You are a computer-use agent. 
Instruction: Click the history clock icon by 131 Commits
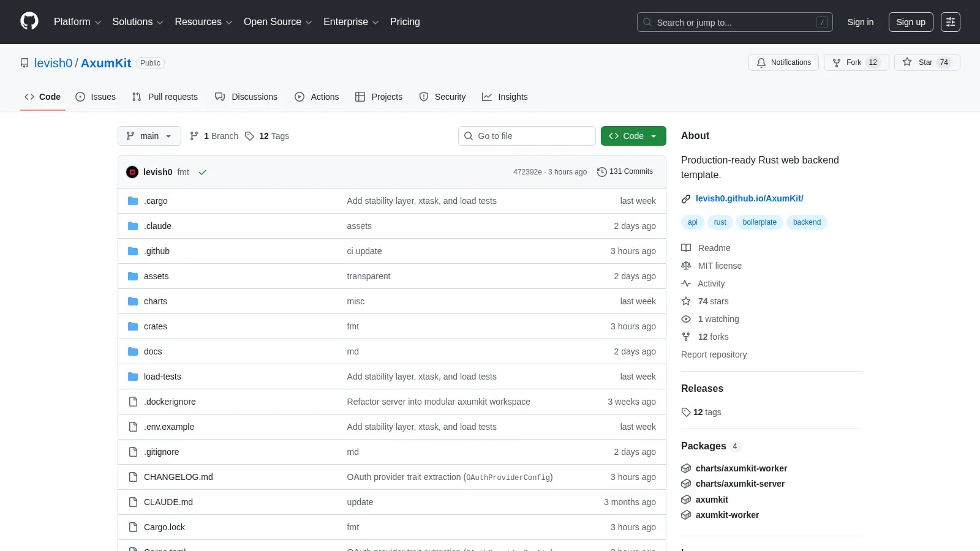(602, 172)
